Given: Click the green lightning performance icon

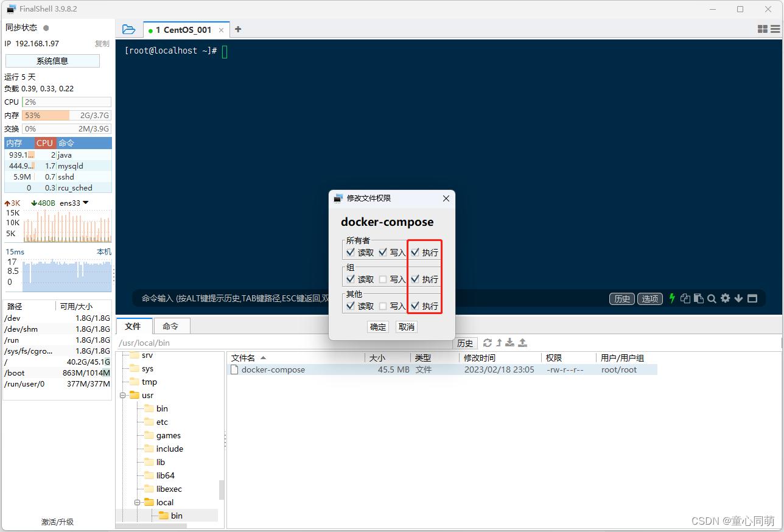Looking at the screenshot, I should [672, 298].
